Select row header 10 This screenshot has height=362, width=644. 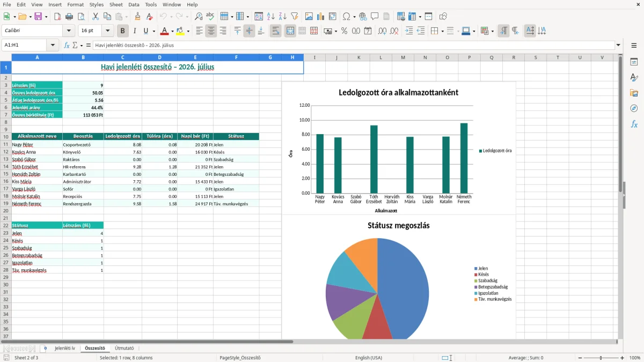coord(6,136)
